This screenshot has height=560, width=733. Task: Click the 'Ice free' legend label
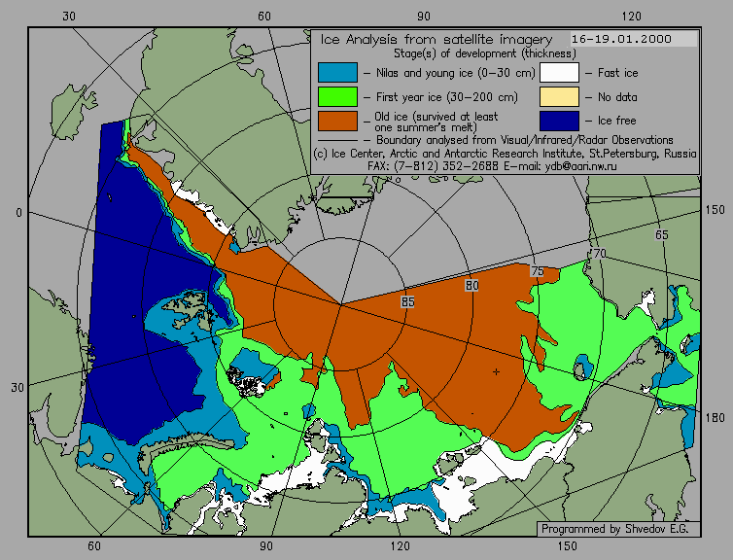pyautogui.click(x=616, y=121)
